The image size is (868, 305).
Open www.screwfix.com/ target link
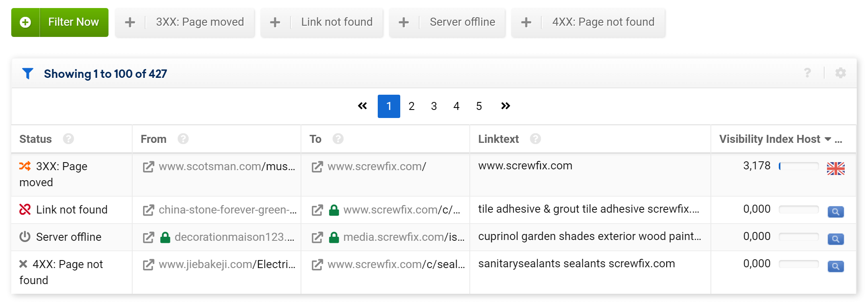(x=377, y=167)
